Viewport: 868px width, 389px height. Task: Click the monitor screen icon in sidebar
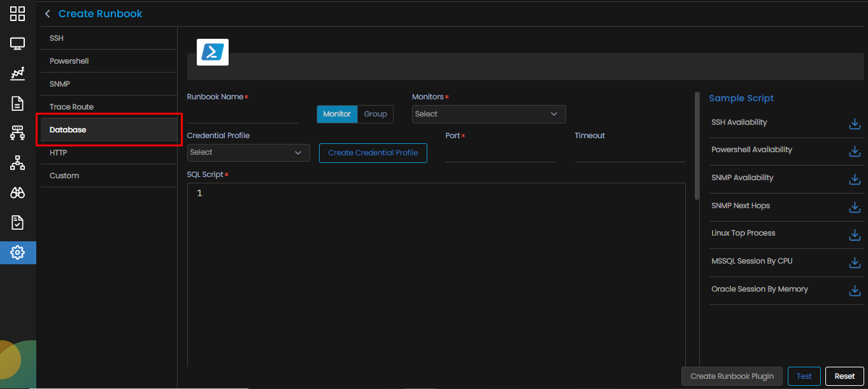pos(18,44)
